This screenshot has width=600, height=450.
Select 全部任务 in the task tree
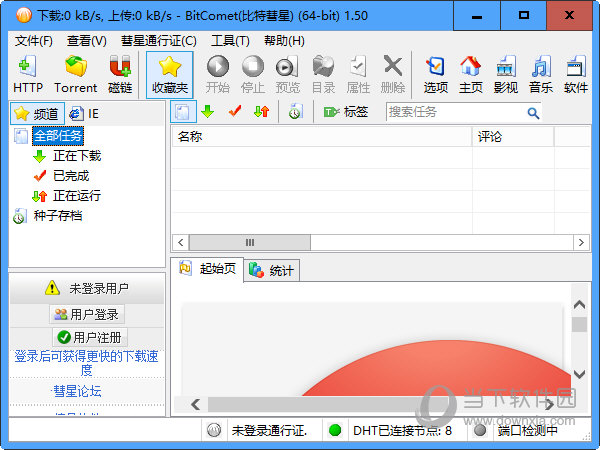tap(58, 135)
